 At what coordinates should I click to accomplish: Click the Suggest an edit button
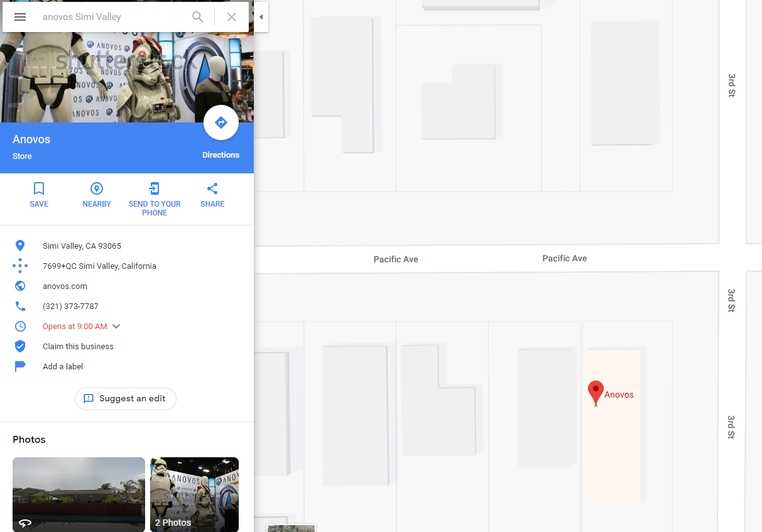(126, 399)
